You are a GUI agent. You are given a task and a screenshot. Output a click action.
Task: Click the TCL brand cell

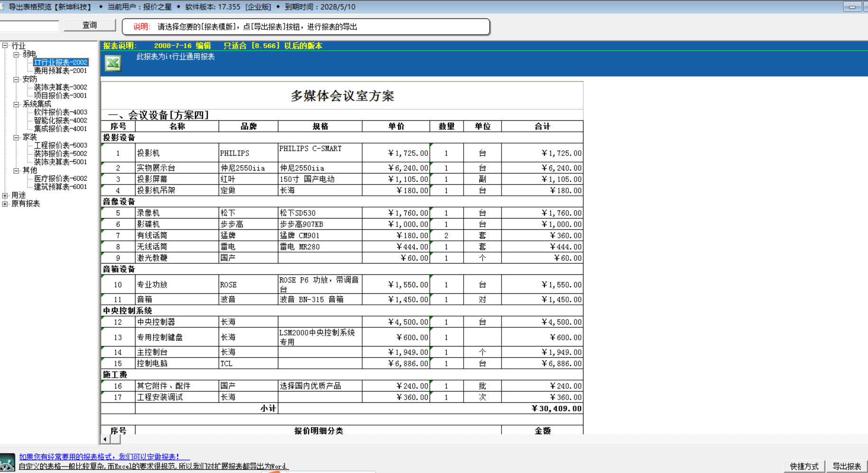tap(248, 363)
